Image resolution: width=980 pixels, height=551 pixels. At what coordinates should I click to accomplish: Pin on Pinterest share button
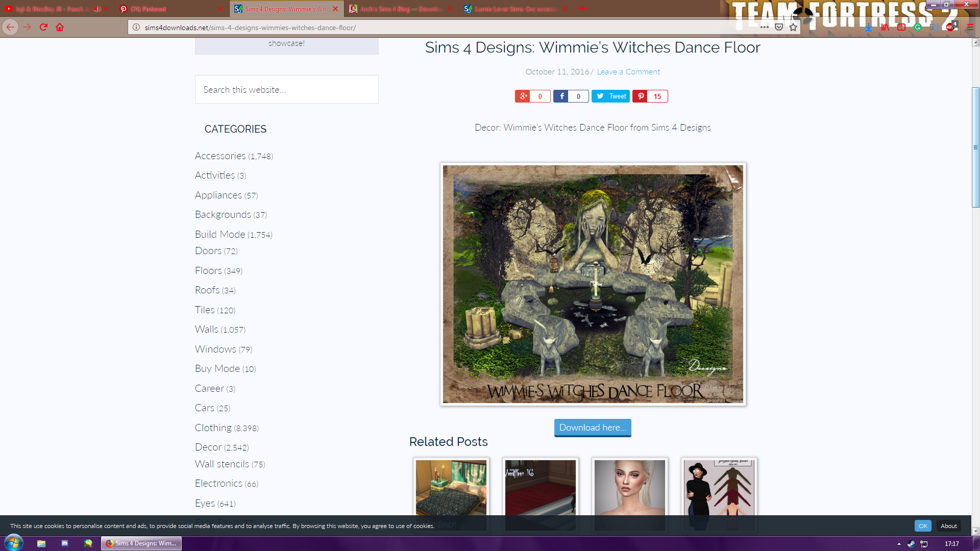(650, 96)
